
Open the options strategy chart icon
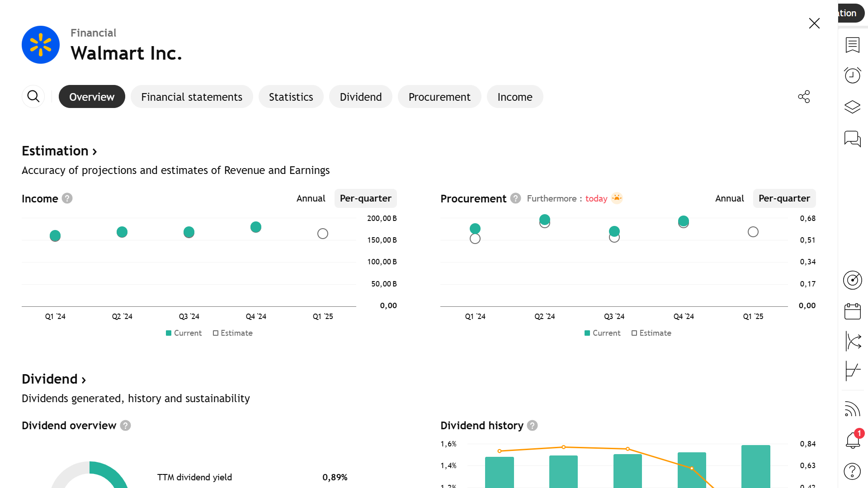coord(853,371)
